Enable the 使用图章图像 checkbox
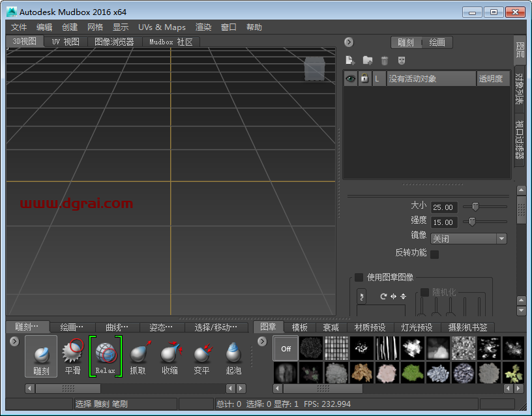 pyautogui.click(x=359, y=277)
